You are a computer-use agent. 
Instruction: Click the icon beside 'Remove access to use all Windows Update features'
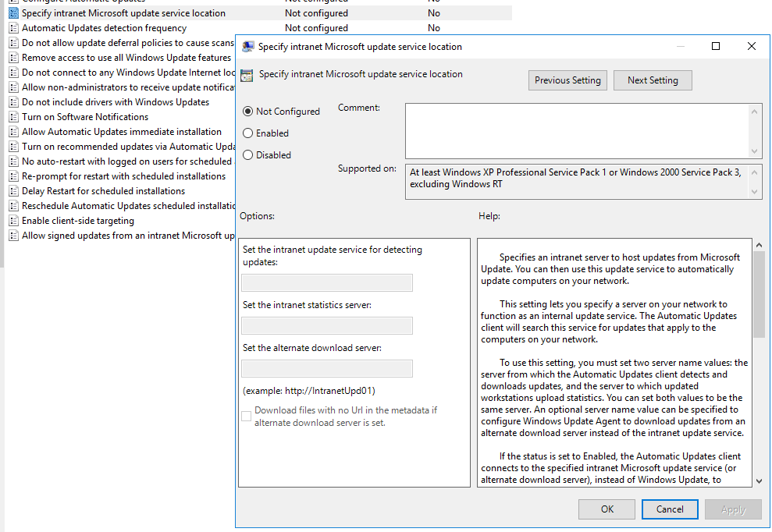14,58
